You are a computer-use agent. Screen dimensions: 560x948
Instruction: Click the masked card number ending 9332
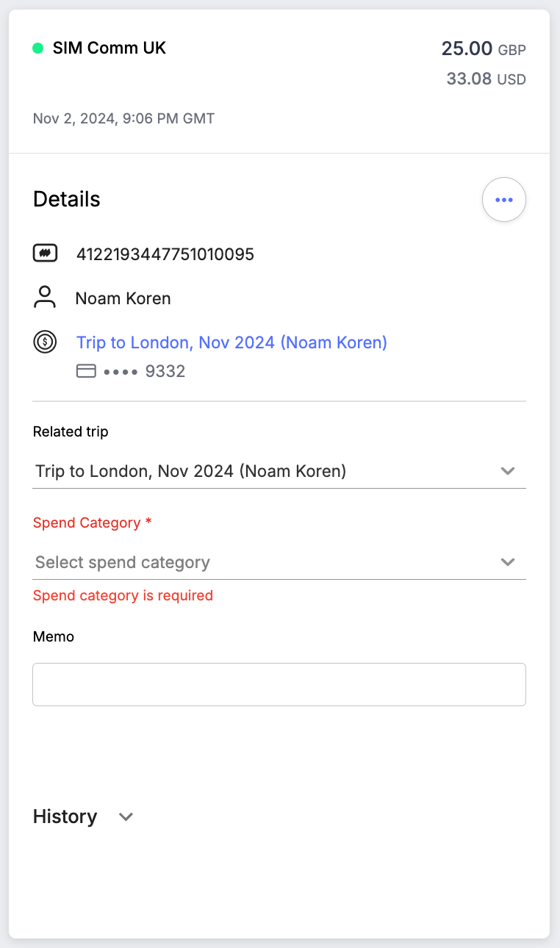(144, 371)
